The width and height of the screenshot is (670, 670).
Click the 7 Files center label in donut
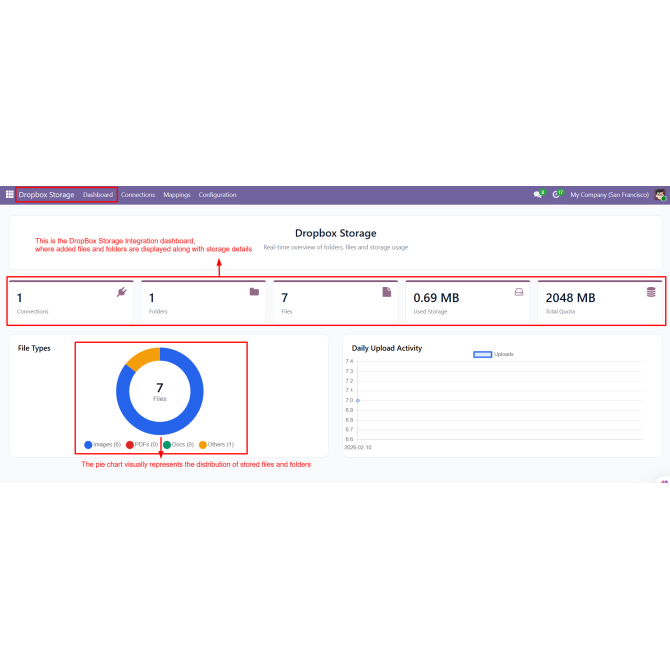[160, 392]
